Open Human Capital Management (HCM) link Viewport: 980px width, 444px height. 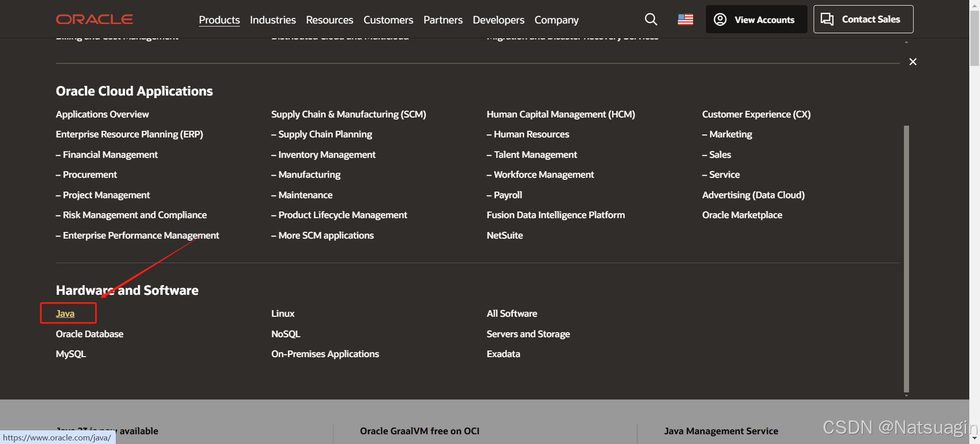(x=561, y=114)
